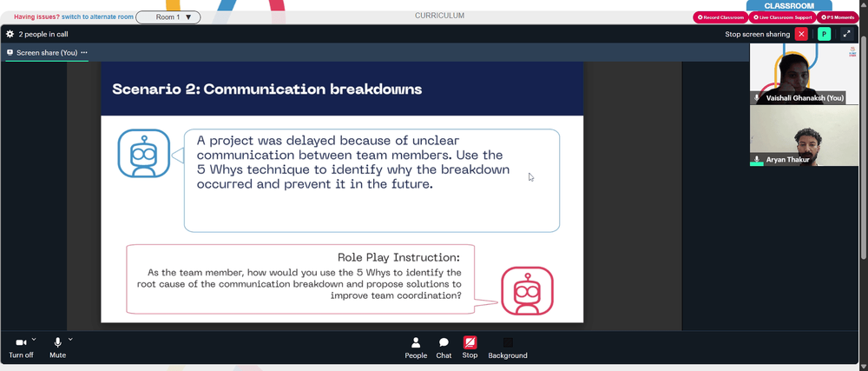The width and height of the screenshot is (868, 371).
Task: Click red X to stop sharing
Action: click(801, 35)
